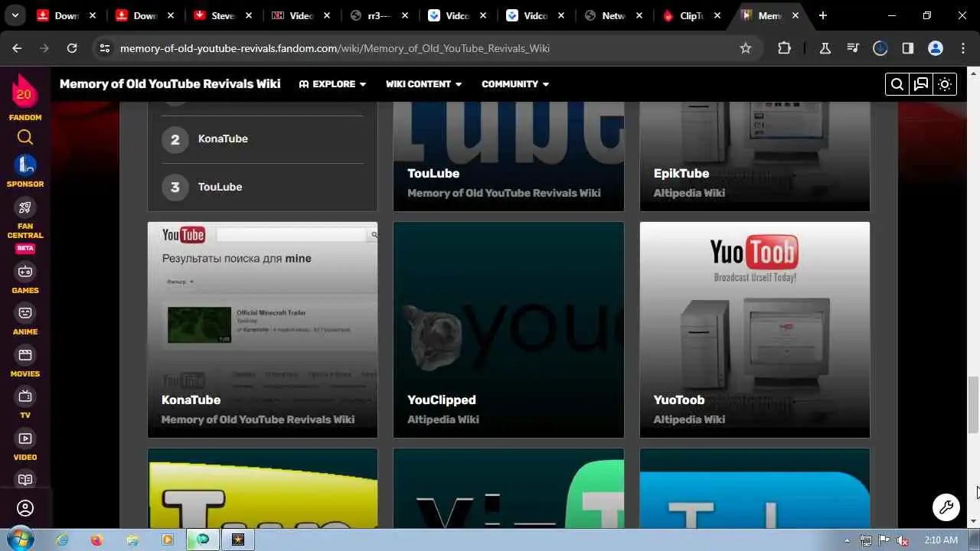This screenshot has width=980, height=551.
Task: Click Memory of Old YouTube Revivals Wiki title
Action: tap(170, 84)
